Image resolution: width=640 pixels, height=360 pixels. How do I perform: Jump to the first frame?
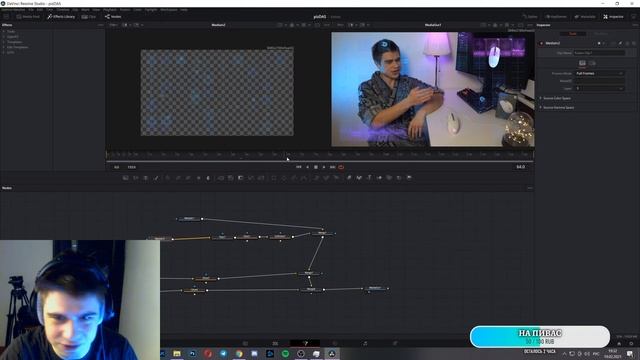pyautogui.click(x=299, y=167)
